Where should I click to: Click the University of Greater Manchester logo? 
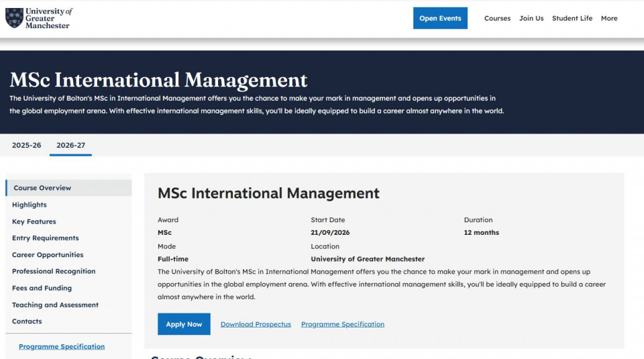coord(38,18)
